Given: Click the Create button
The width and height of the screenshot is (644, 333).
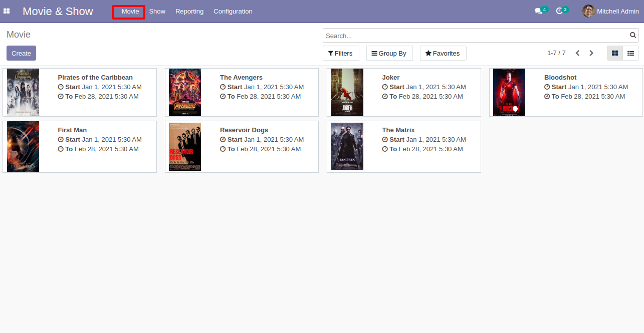Looking at the screenshot, I should click(x=21, y=53).
